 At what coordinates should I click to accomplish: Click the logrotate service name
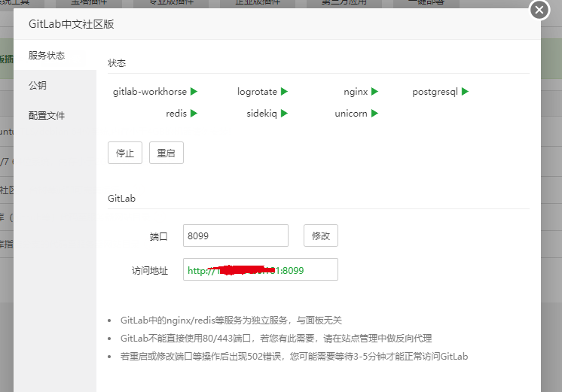click(x=257, y=92)
